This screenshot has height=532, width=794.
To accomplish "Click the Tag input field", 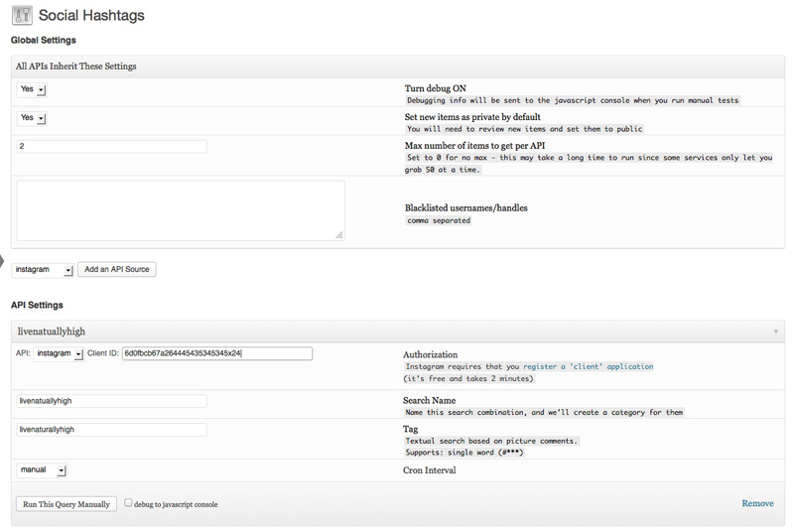I will point(111,430).
